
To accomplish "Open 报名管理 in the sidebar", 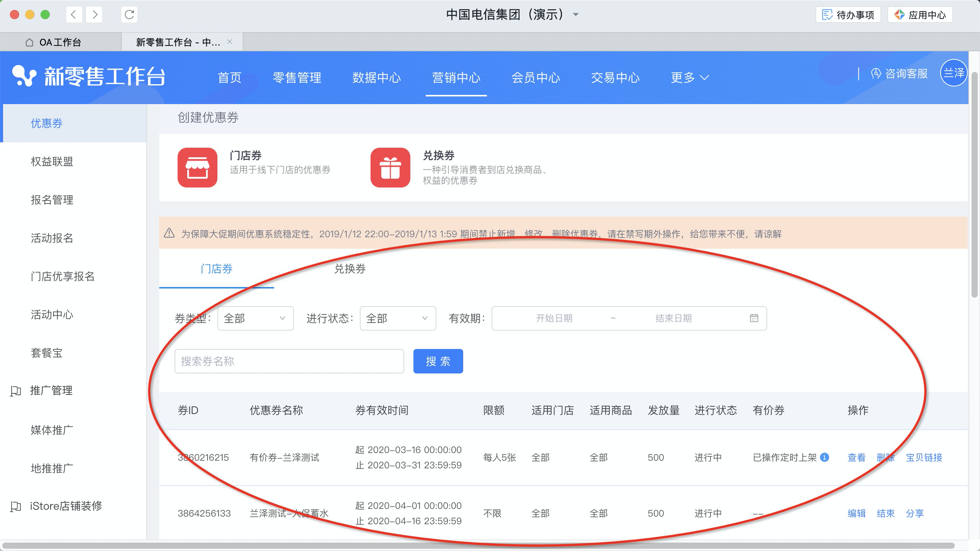I will coord(52,200).
